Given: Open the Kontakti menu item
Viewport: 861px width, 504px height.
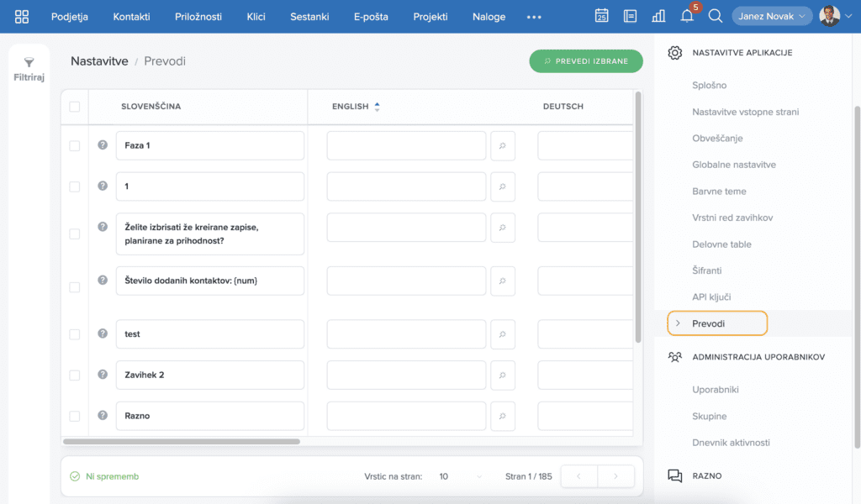Looking at the screenshot, I should 132,17.
